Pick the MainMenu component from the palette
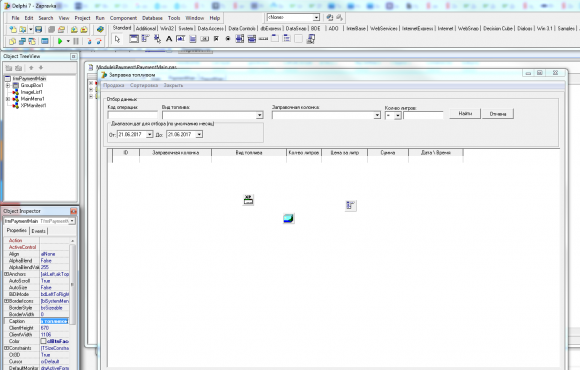Viewport: 580px width, 370px height. pos(145,39)
